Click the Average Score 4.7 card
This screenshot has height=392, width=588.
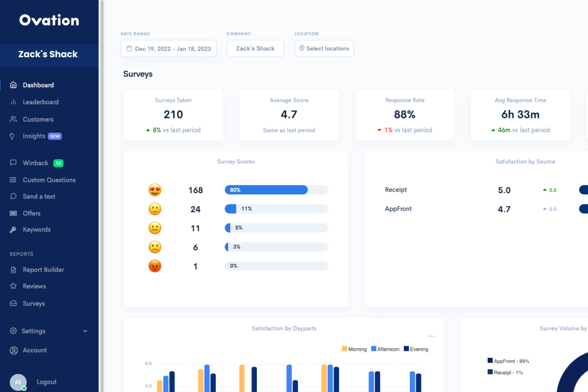point(289,114)
